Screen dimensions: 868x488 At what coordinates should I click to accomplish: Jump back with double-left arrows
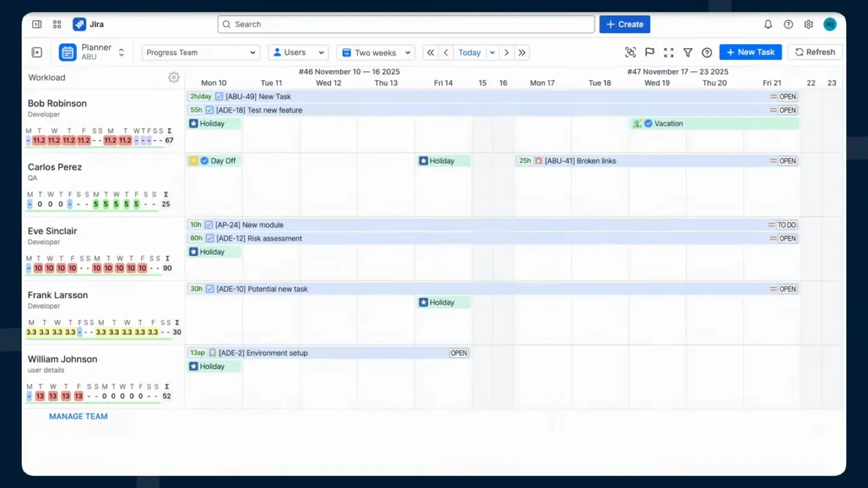point(430,52)
